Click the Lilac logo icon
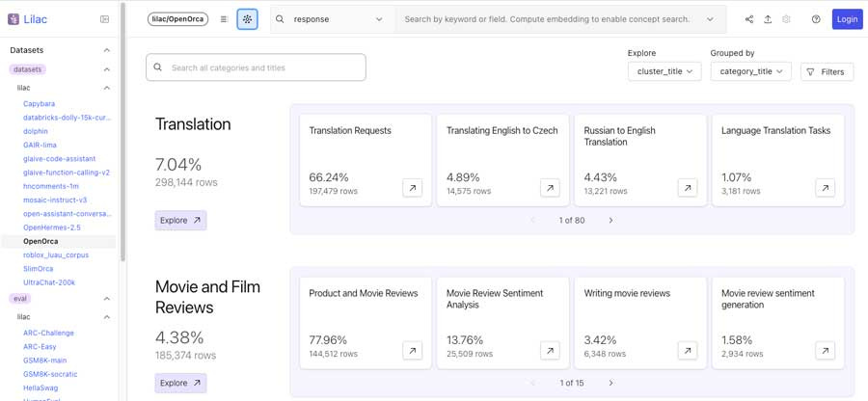 point(14,19)
